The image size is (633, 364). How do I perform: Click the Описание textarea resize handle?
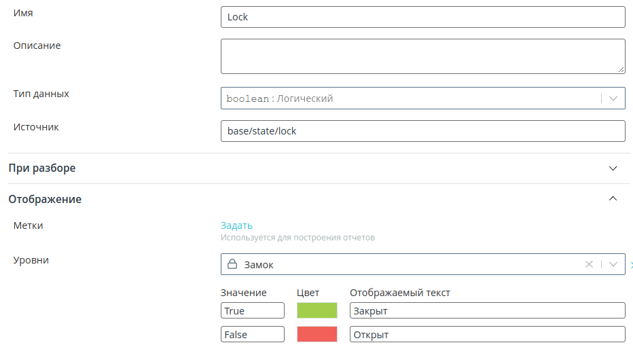[x=621, y=69]
